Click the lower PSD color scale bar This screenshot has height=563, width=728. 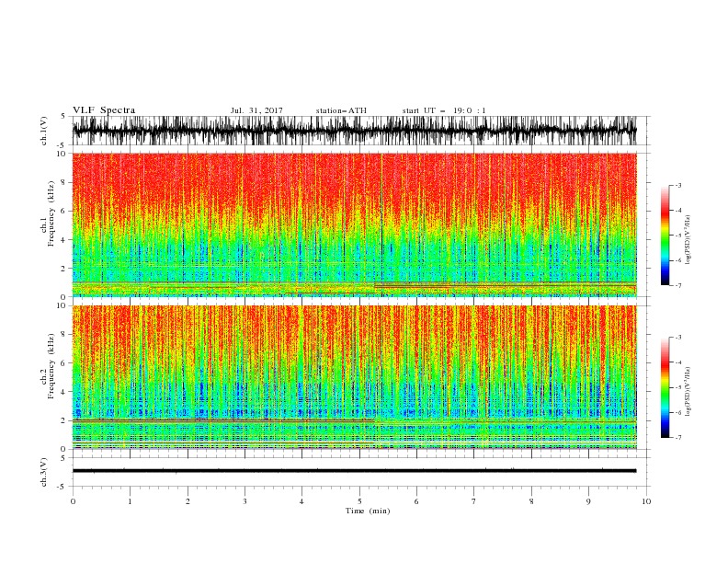pos(665,387)
